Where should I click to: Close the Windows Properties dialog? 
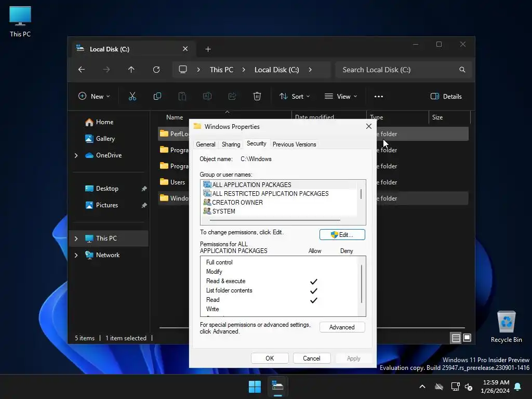369,126
